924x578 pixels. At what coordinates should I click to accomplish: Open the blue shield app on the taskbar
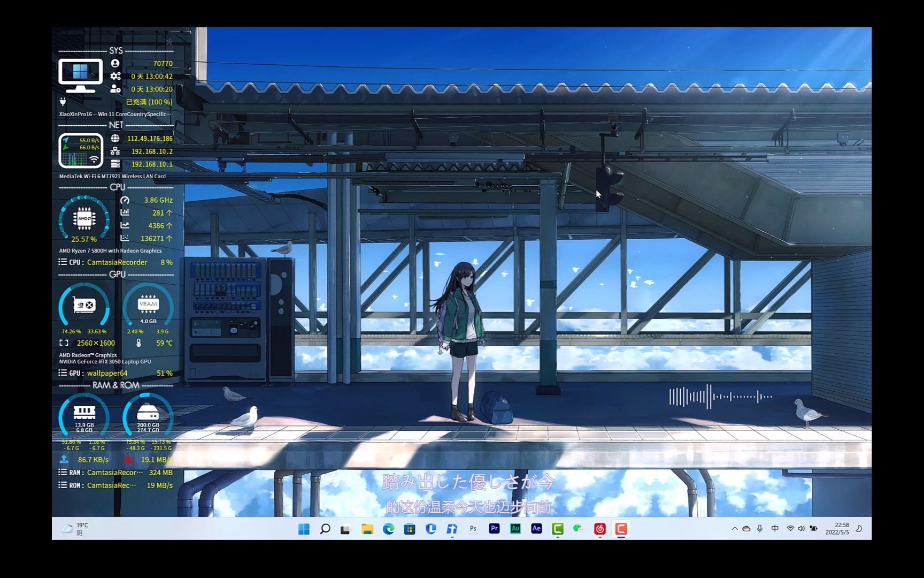click(430, 529)
